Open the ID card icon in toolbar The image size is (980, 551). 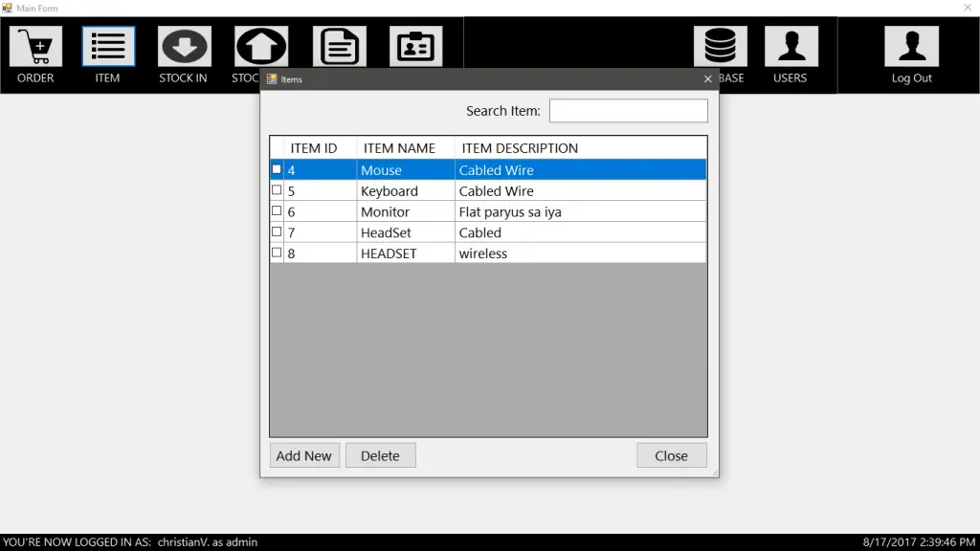coord(415,46)
